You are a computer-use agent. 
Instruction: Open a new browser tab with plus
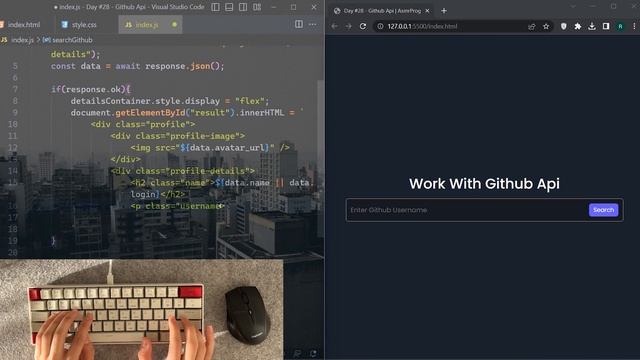pyautogui.click(x=444, y=11)
